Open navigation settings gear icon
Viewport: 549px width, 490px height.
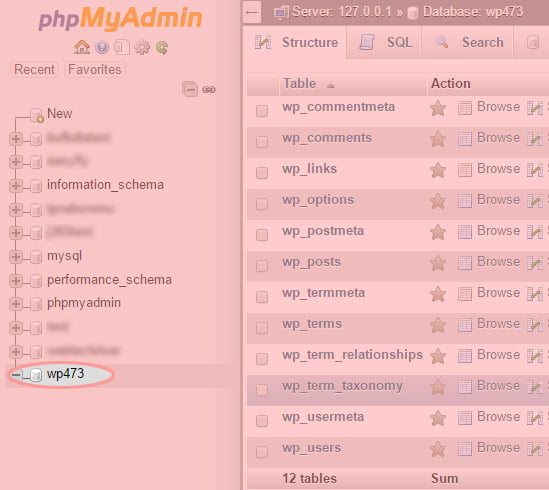pos(142,47)
